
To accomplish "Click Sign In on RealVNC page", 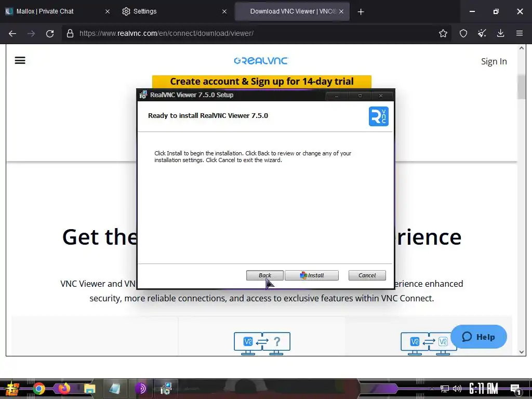I will click(494, 61).
